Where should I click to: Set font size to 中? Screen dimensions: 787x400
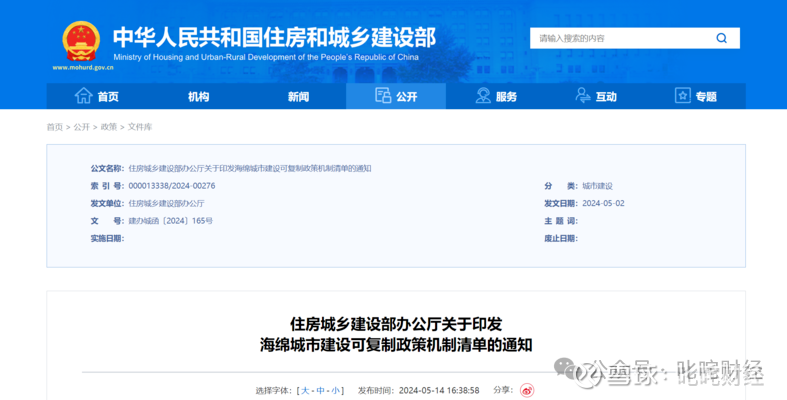click(320, 390)
